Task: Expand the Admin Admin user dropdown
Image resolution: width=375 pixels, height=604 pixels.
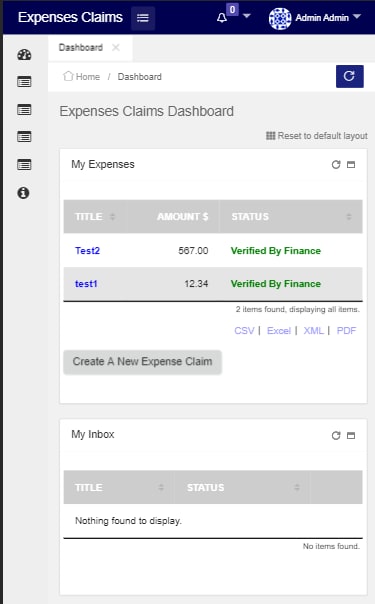Action: tap(315, 18)
